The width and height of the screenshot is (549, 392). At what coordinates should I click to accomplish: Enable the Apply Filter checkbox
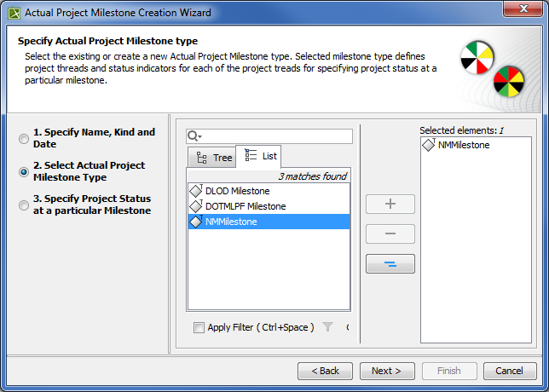coord(199,327)
